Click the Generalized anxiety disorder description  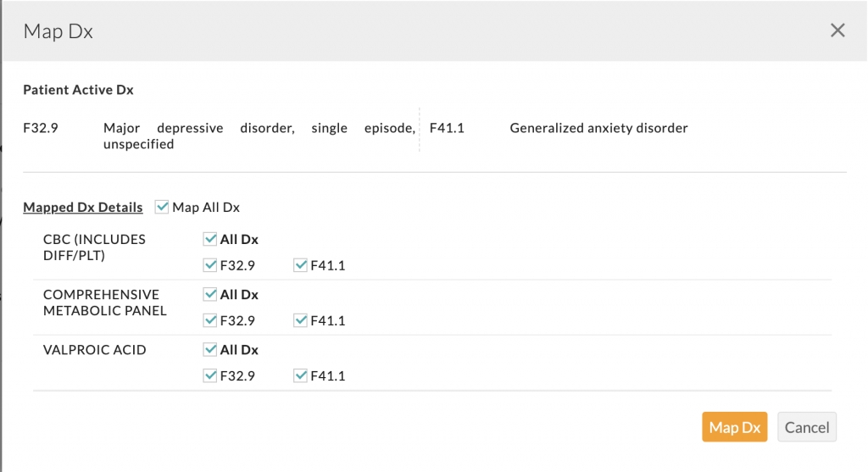(598, 129)
